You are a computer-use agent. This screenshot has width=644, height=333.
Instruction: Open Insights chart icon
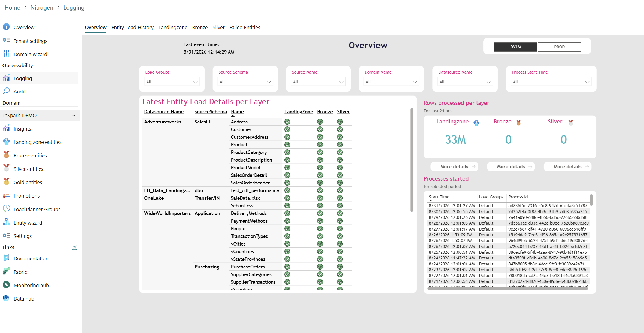[6, 128]
